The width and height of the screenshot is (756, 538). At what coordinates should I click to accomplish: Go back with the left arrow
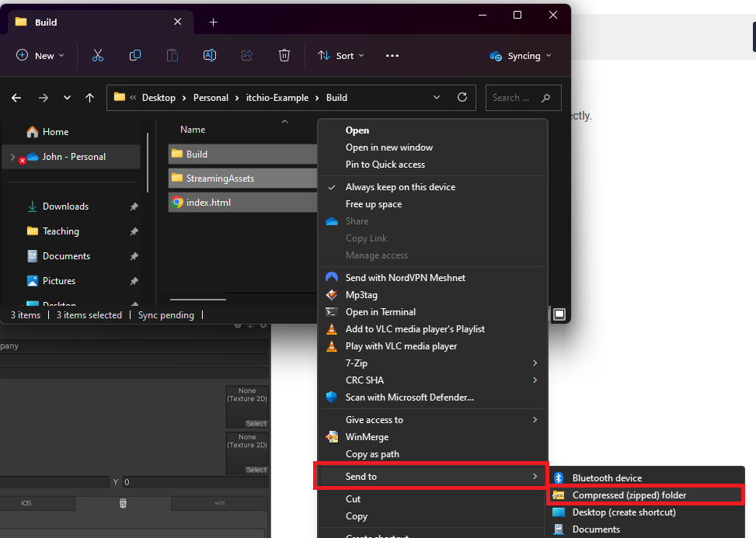16,98
